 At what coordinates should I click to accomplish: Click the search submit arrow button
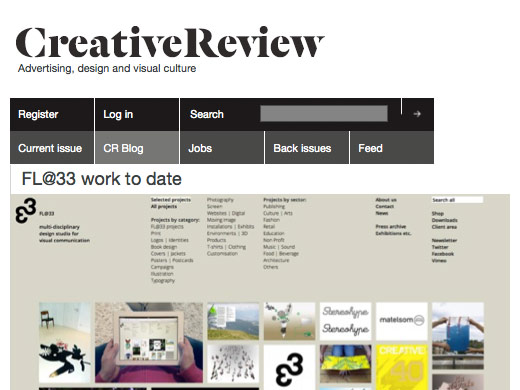coord(418,114)
